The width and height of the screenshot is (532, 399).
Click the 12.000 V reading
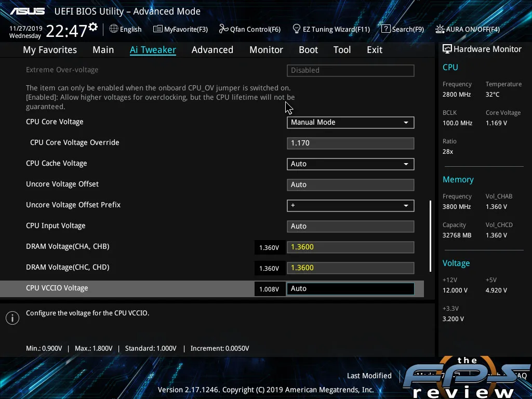click(x=455, y=290)
